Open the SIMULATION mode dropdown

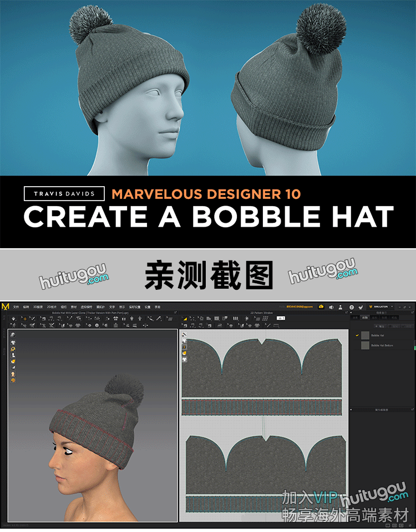click(382, 306)
